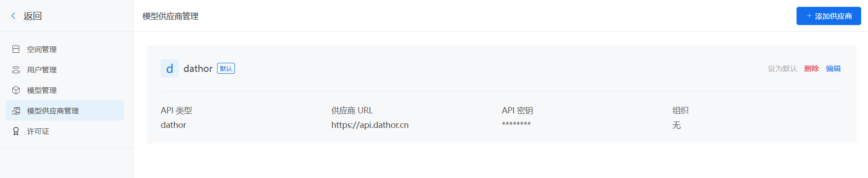Click the 许可证 badge icon
868x178 pixels.
click(16, 131)
